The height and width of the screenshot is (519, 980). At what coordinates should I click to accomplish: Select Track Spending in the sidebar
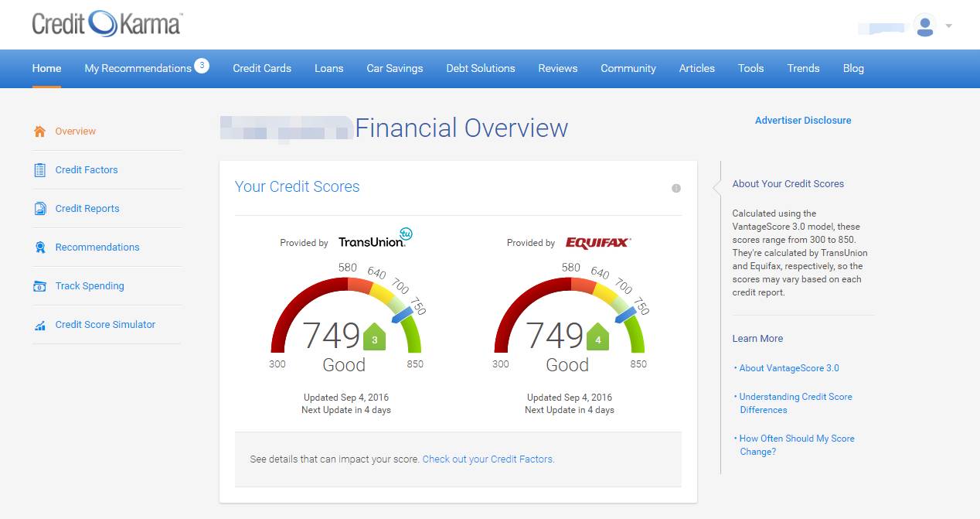point(90,286)
